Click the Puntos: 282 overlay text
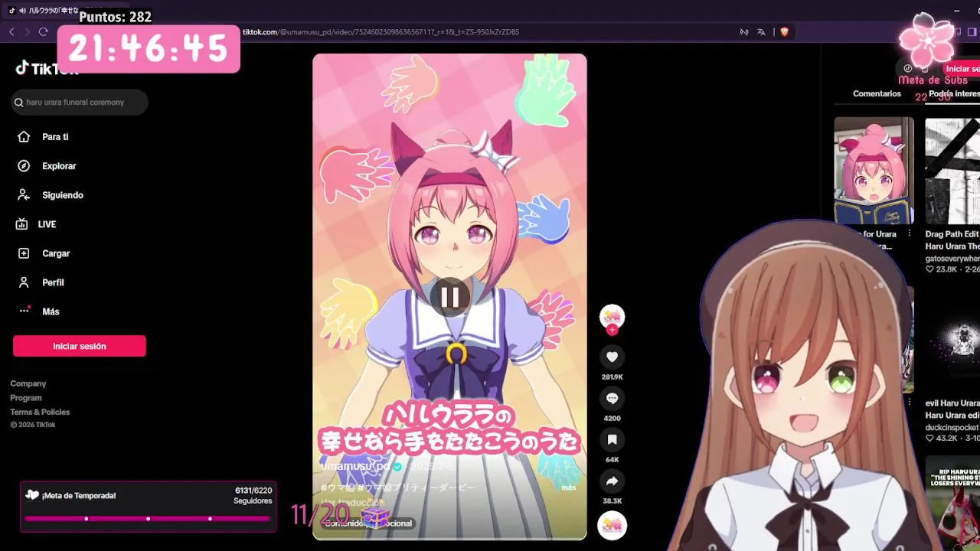 tap(115, 17)
